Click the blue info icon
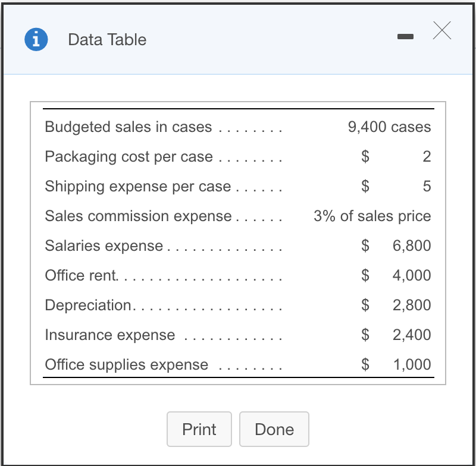 (x=36, y=39)
